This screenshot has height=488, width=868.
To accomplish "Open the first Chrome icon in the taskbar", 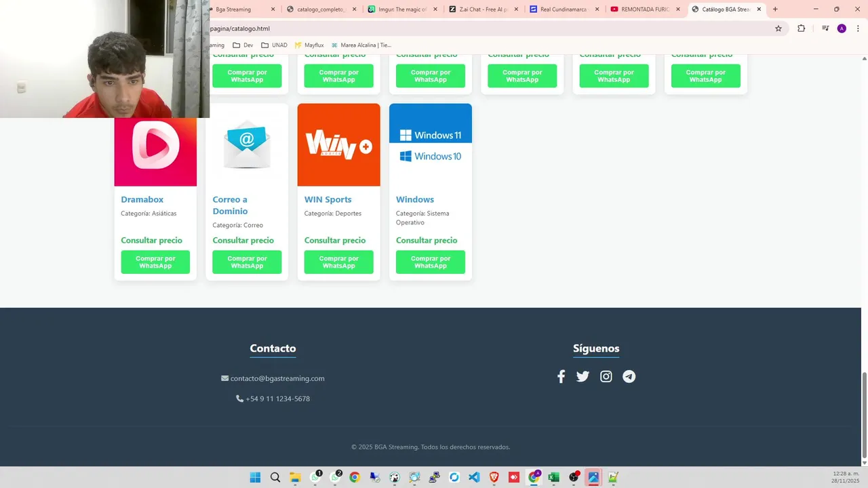I will tap(355, 477).
